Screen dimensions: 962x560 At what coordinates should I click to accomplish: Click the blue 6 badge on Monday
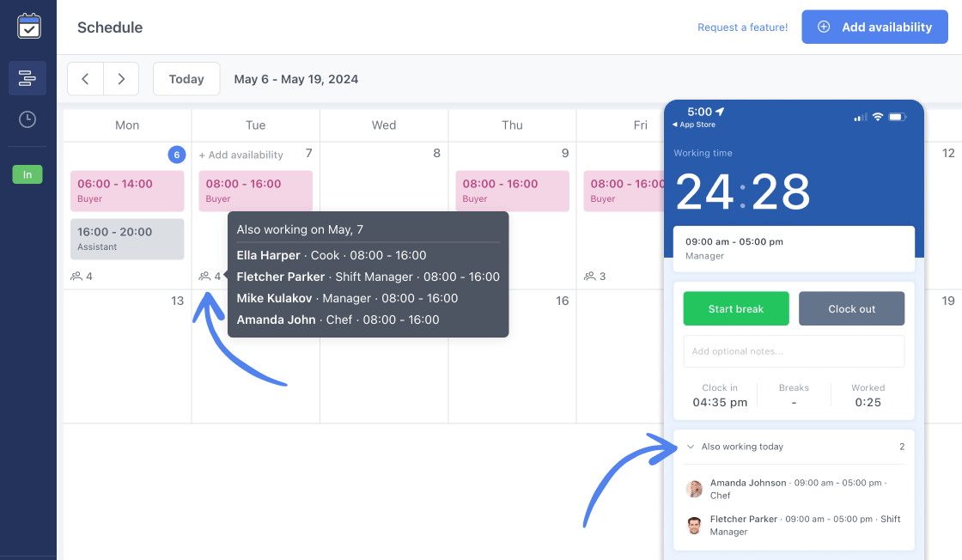point(177,155)
